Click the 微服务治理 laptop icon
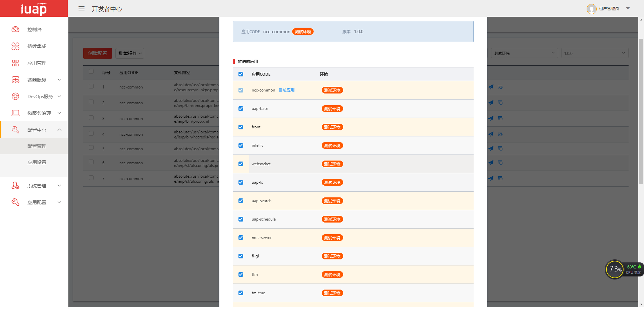The height and width of the screenshot is (309, 644). (15, 113)
